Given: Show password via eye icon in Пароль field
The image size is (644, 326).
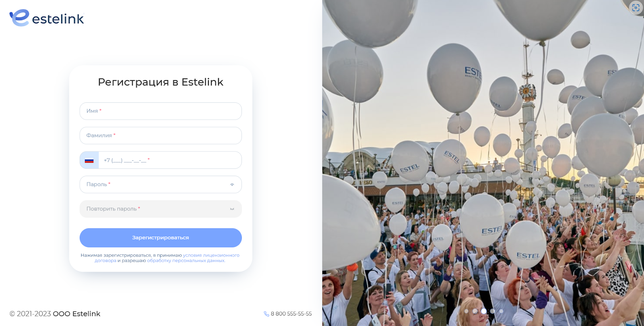Looking at the screenshot, I should pos(232,185).
